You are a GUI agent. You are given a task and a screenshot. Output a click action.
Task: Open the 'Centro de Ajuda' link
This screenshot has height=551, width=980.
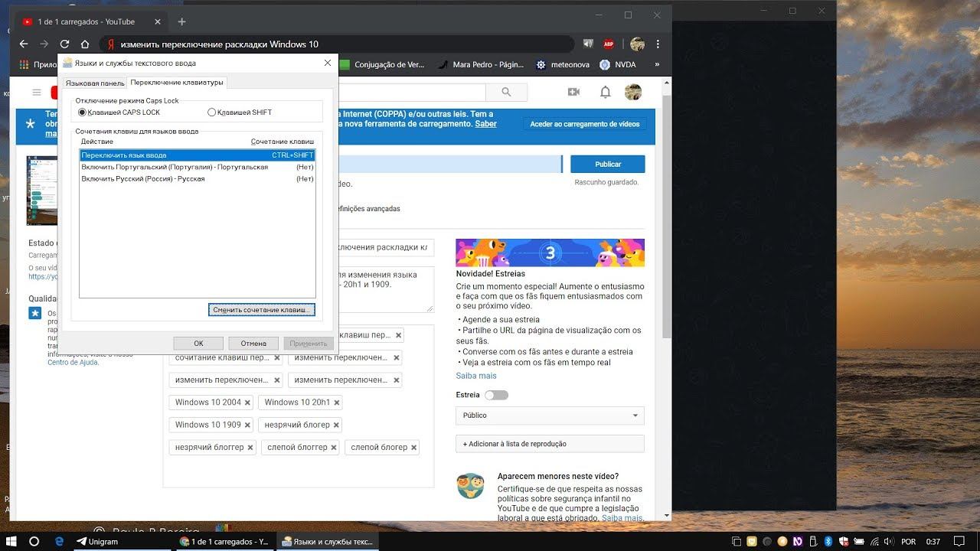pyautogui.click(x=73, y=362)
